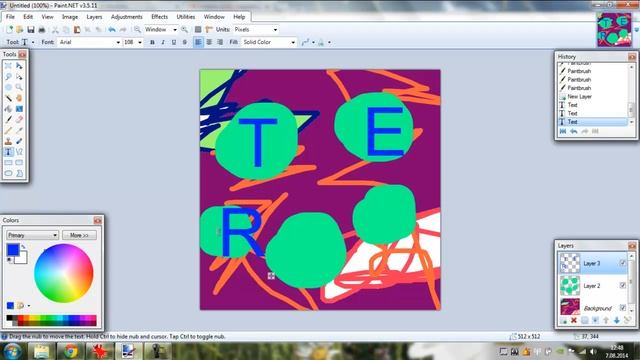Select the Ellipse Select tool
640x360 pixels.
[8, 87]
